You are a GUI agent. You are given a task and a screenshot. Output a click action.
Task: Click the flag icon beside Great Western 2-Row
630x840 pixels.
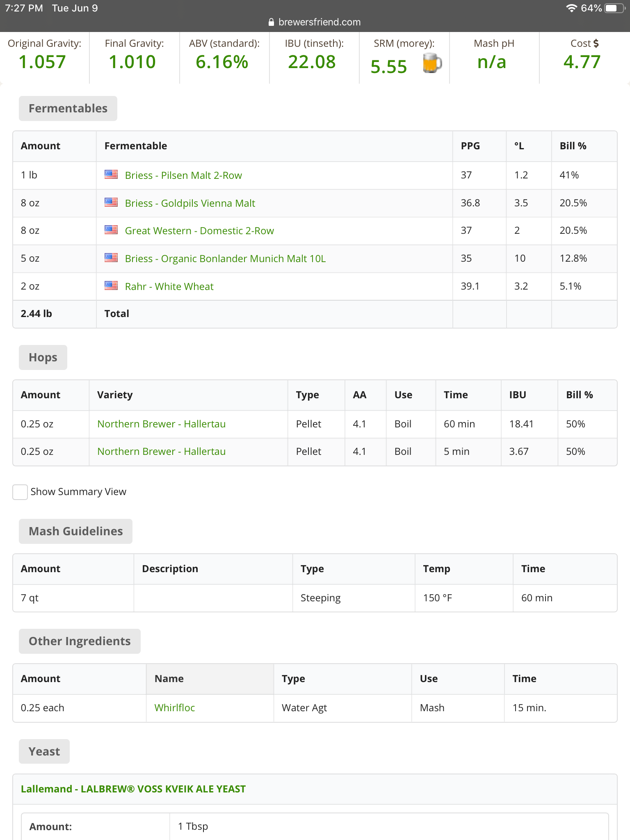click(111, 230)
